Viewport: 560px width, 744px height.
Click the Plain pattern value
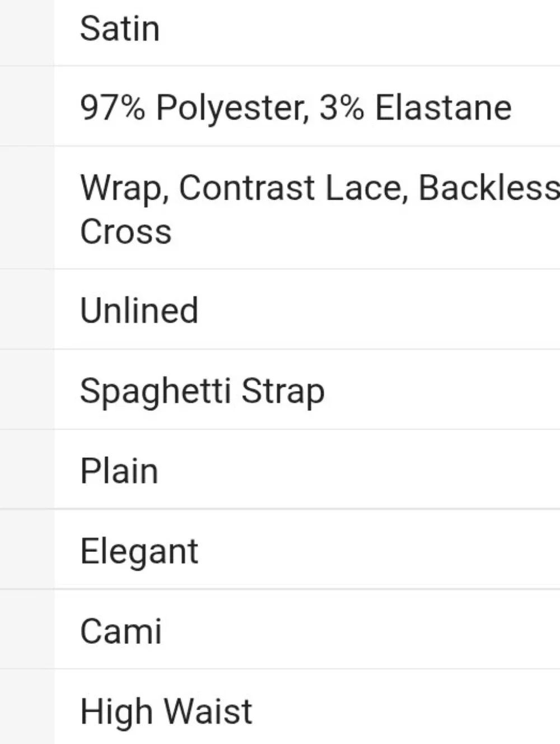[x=119, y=471]
